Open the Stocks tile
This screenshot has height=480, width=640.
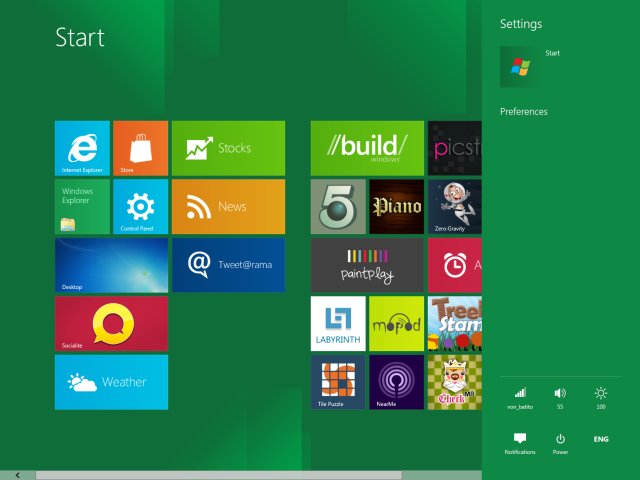pos(228,148)
